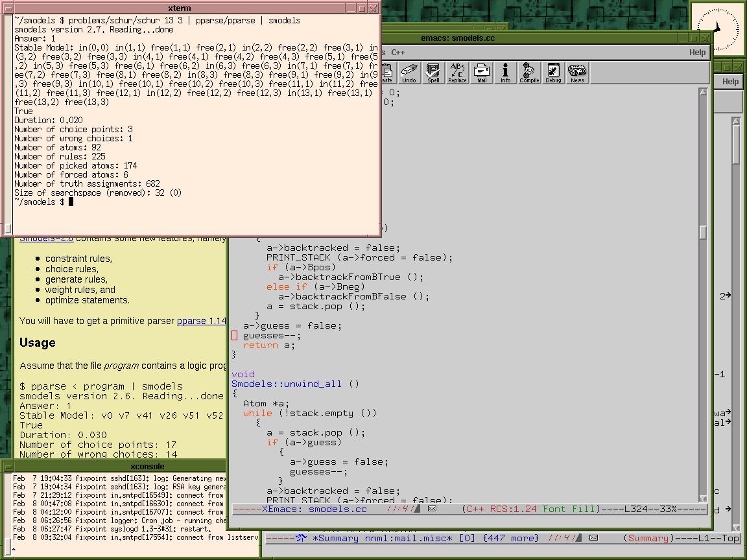Click the xconsole window title bar
The height and width of the screenshot is (560, 747).
tap(147, 466)
